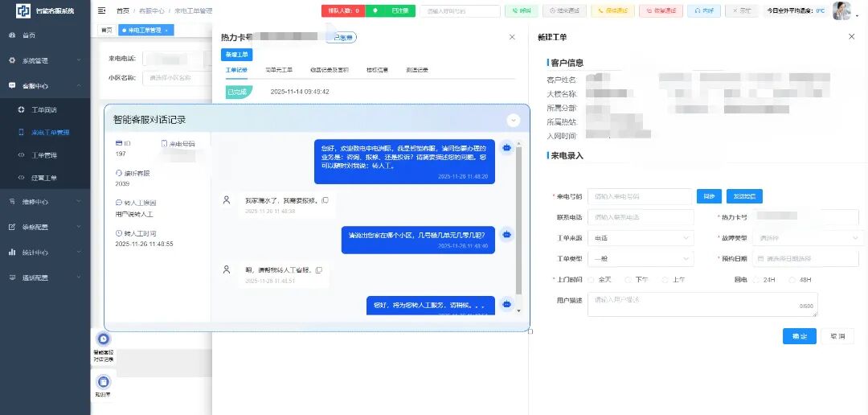Viewport: 868px width, 415px height.
Task: Click the blue 确定 button
Action: [799, 336]
